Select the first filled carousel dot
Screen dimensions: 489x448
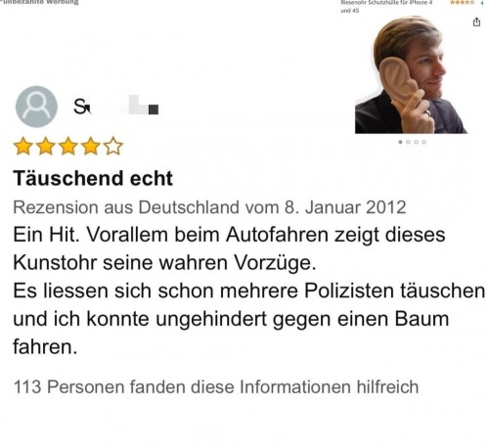[x=400, y=142]
